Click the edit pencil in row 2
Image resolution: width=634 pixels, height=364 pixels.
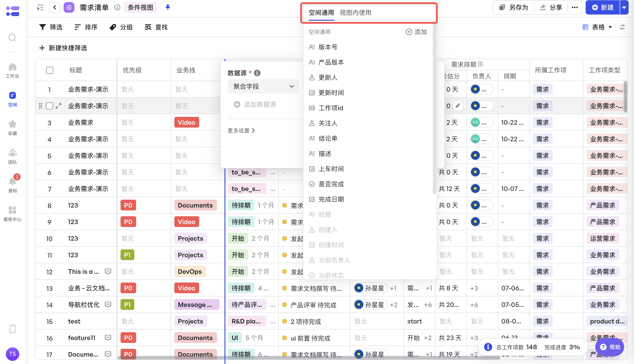tap(458, 106)
